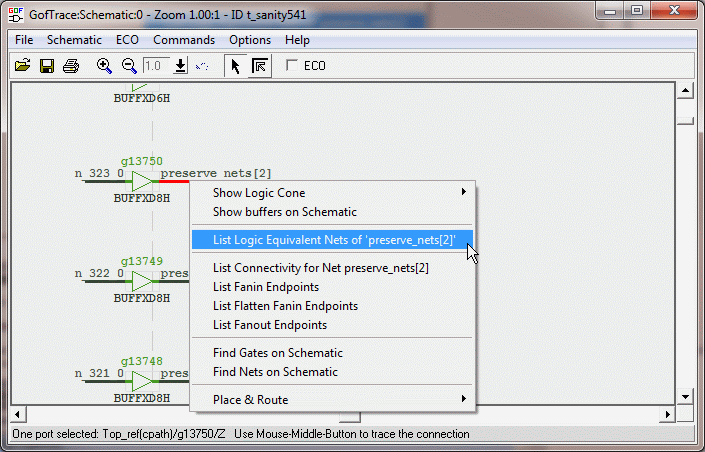Open the Help menu
The width and height of the screenshot is (705, 452).
click(297, 40)
